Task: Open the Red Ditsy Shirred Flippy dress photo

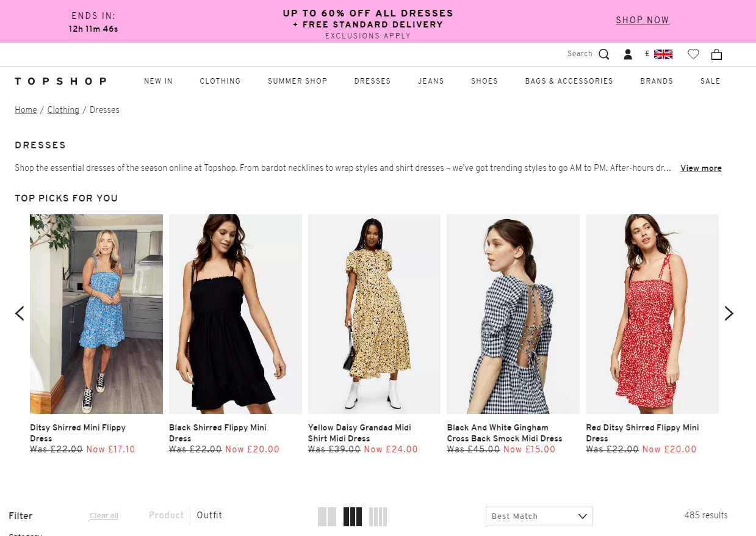Action: point(652,314)
